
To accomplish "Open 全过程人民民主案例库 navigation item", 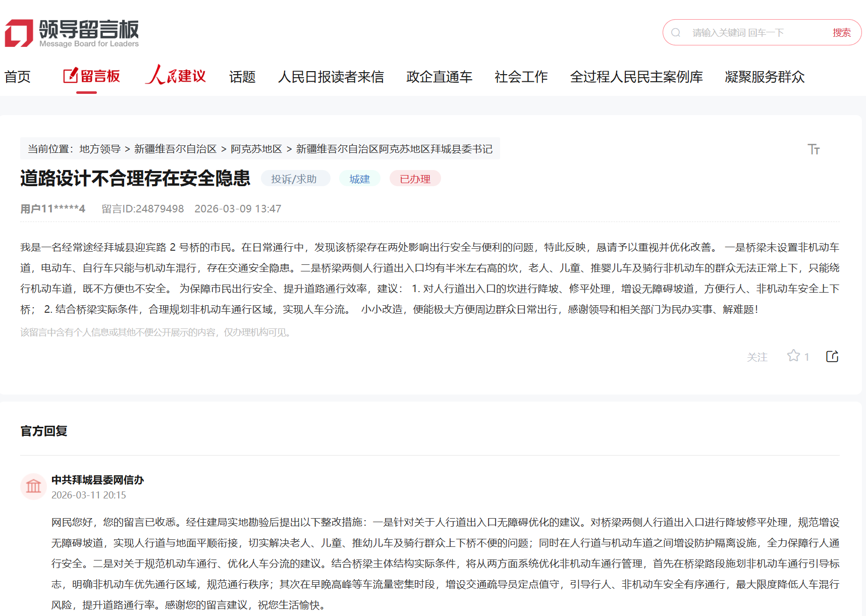I will pyautogui.click(x=636, y=77).
